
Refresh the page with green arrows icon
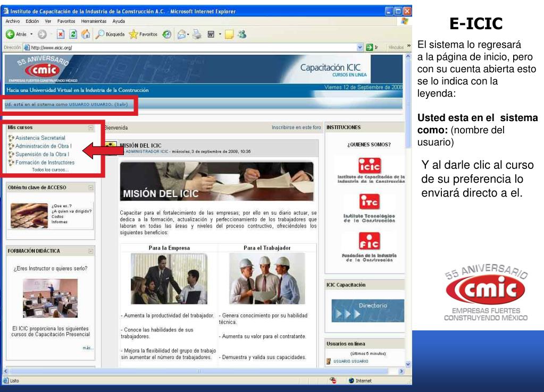pos(73,34)
